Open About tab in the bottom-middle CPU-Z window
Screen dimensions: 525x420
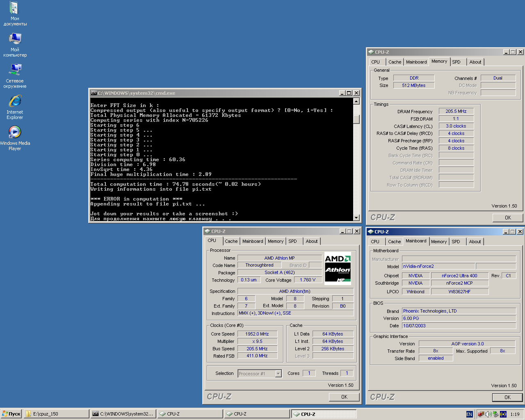(312, 241)
